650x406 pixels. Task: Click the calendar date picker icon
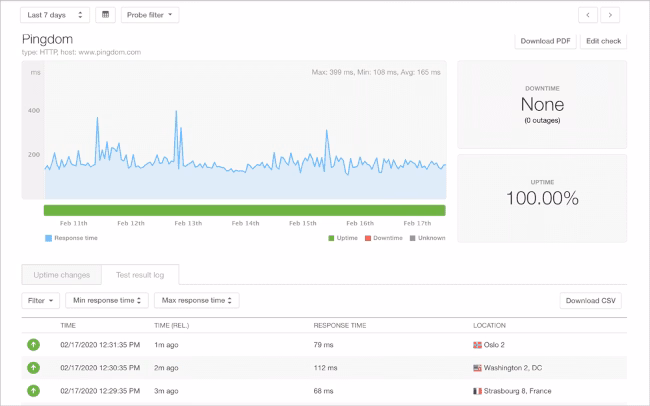click(x=105, y=15)
